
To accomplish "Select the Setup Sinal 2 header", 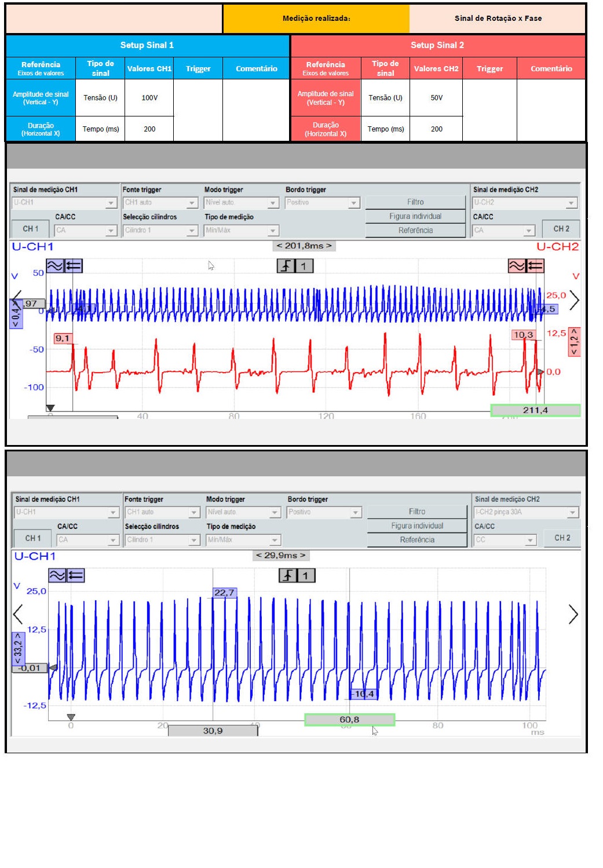I will pos(437,45).
